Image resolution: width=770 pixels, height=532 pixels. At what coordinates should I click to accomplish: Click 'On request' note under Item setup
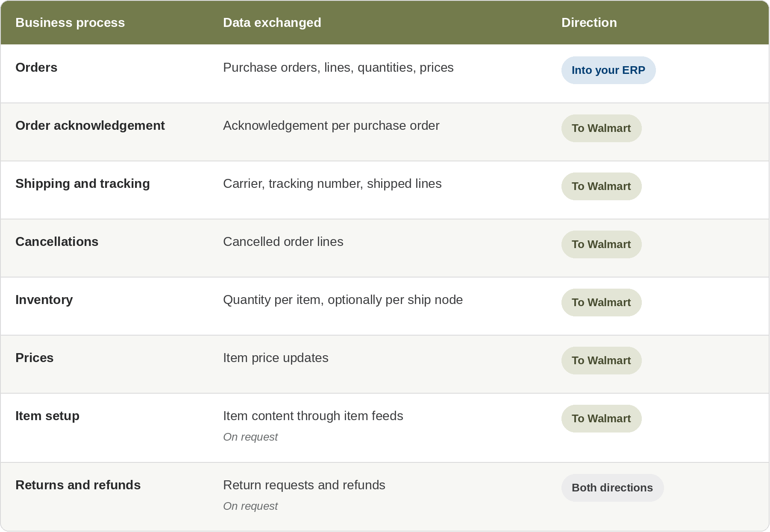coord(250,437)
